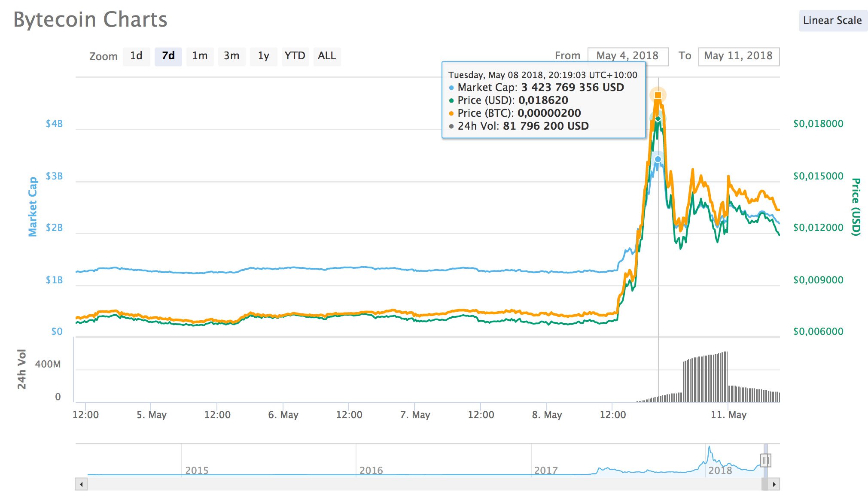
Task: Select the YTD zoom range
Action: (x=295, y=56)
